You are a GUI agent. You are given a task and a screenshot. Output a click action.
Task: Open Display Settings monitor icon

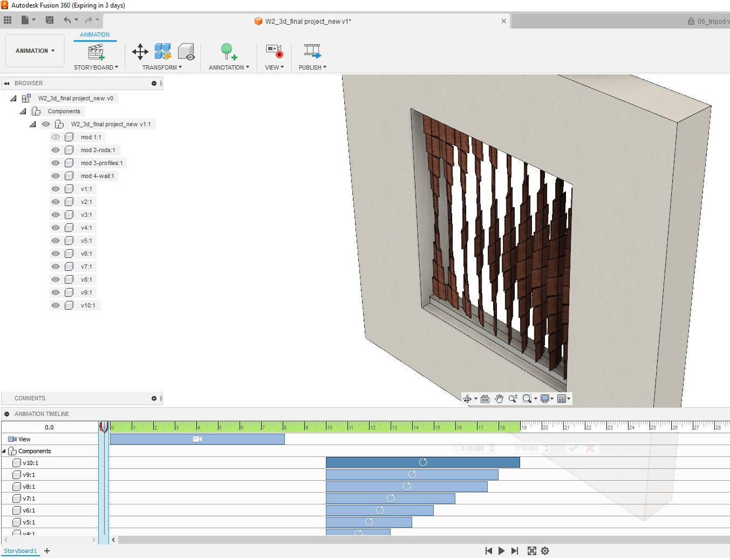tap(545, 399)
